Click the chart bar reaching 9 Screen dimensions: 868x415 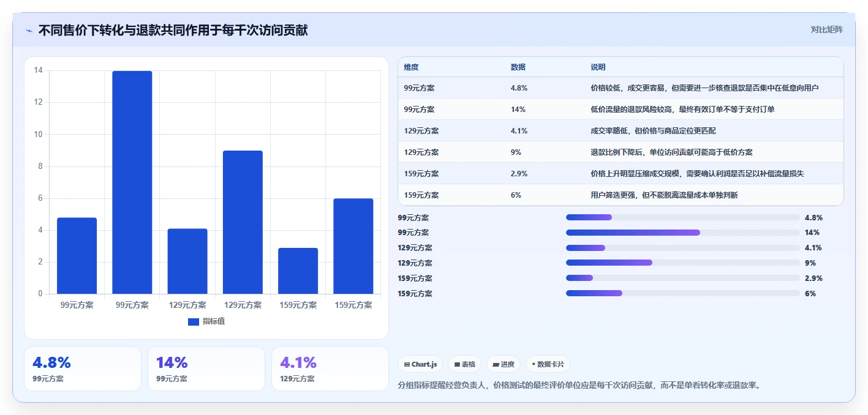pos(243,222)
